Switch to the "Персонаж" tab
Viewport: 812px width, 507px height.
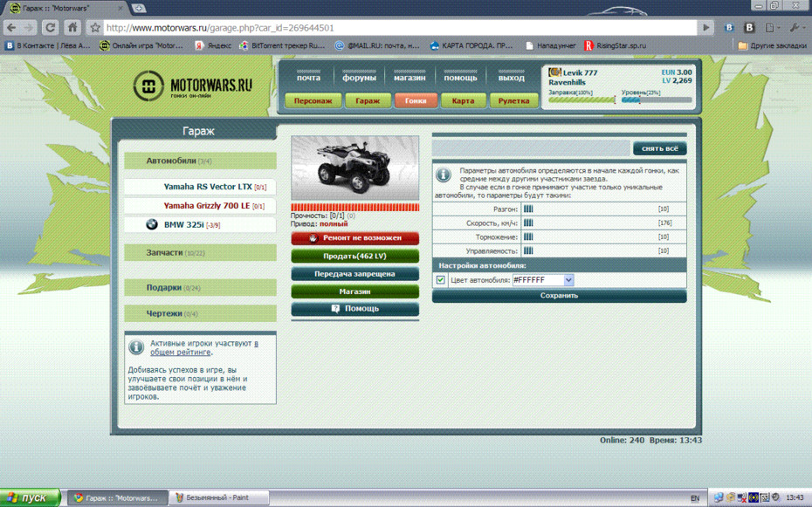click(x=313, y=101)
